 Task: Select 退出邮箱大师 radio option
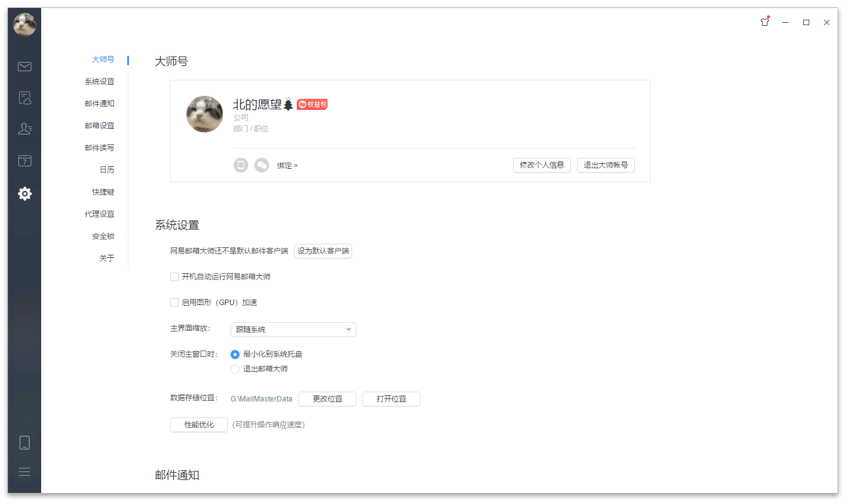(x=235, y=369)
